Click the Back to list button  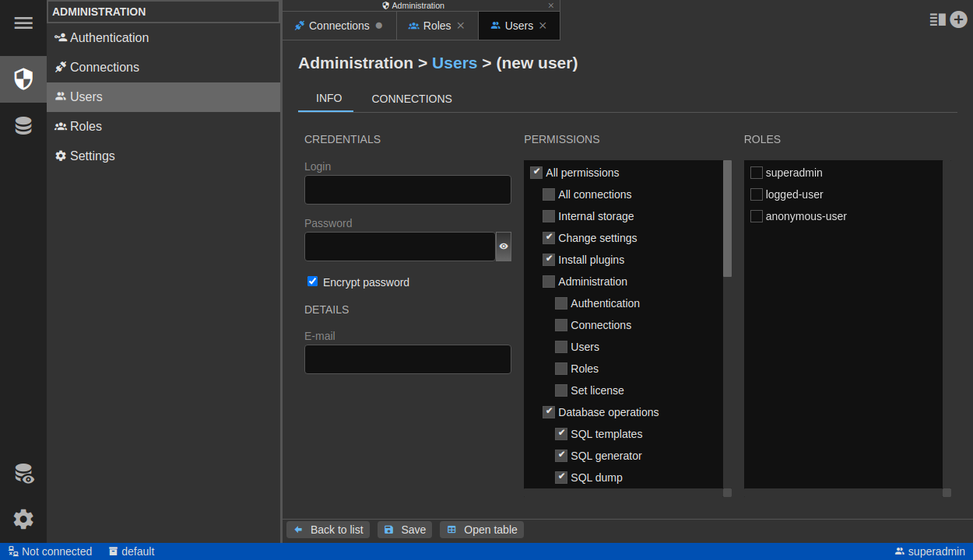328,530
